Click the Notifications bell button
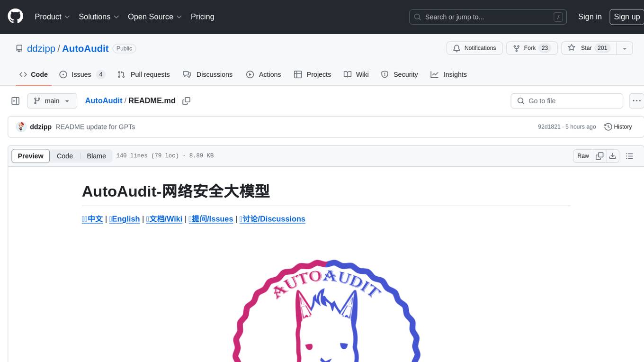644x362 pixels. click(x=474, y=48)
